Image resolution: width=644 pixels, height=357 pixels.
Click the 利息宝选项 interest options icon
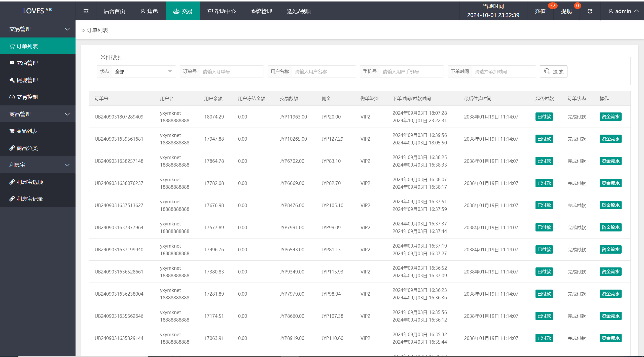(12, 182)
